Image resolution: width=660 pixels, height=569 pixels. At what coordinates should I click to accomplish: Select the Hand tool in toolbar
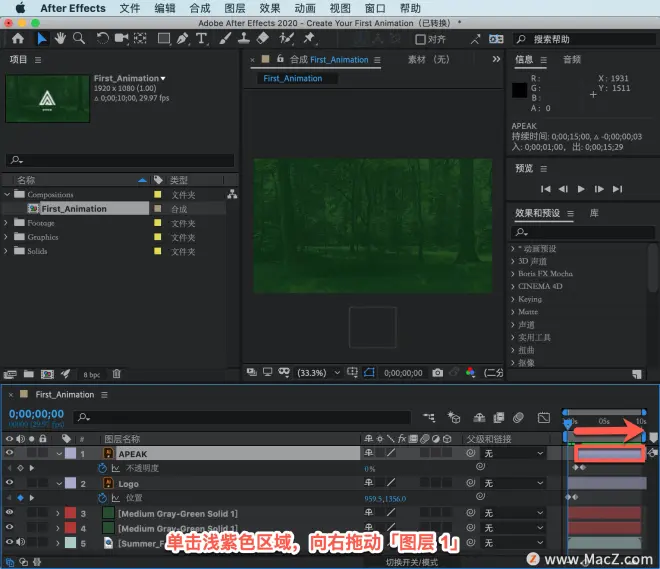coord(60,38)
